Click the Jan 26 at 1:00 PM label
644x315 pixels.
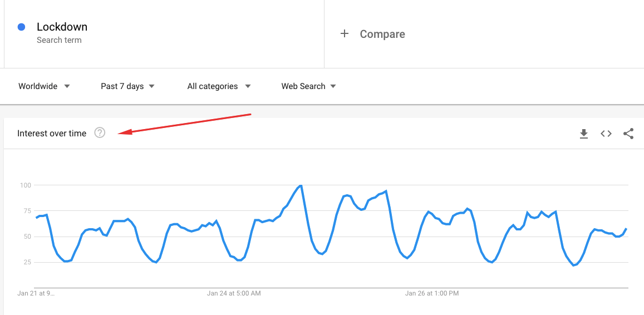click(432, 293)
